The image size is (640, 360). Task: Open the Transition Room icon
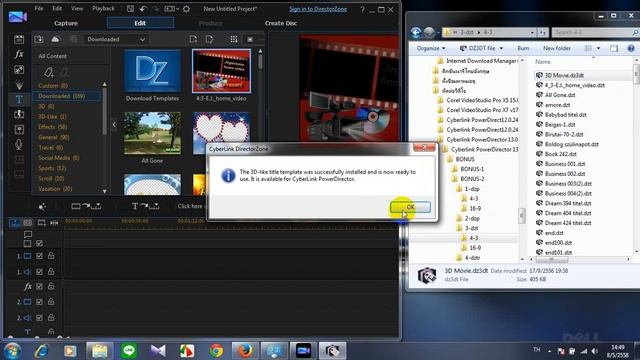coord(19,114)
